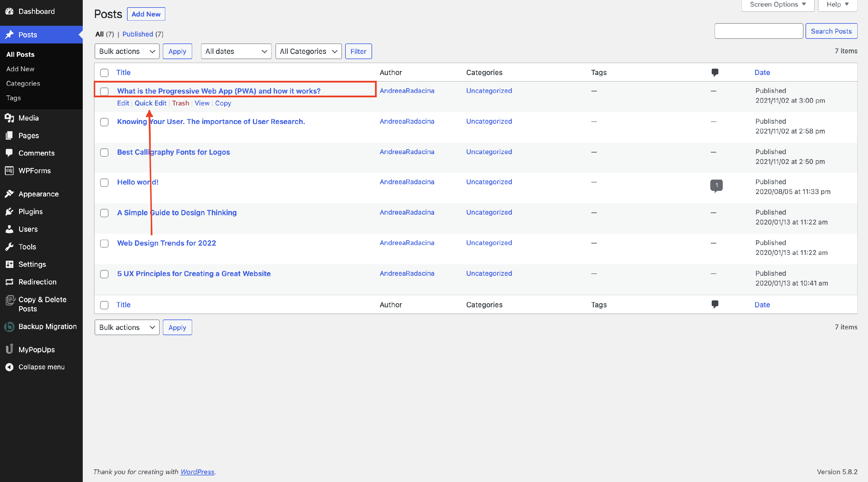Screen dimensions: 868x482
Task: Check the box for Best Calligraphy Fonts post
Action: pos(104,152)
